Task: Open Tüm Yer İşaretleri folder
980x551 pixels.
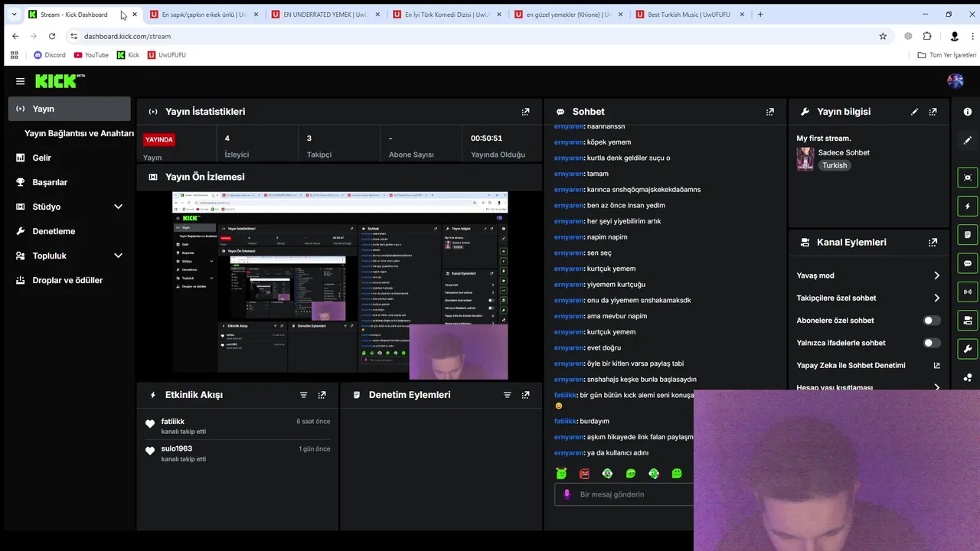Action: click(947, 55)
